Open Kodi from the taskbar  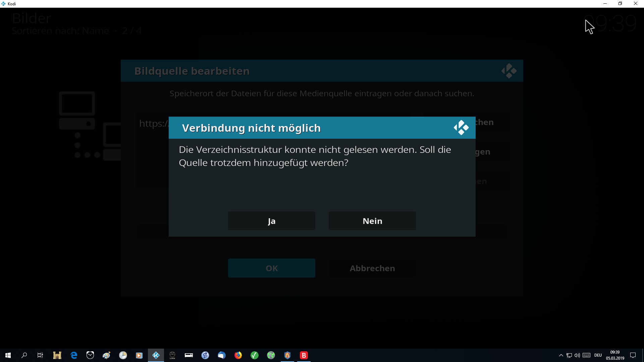point(156,355)
